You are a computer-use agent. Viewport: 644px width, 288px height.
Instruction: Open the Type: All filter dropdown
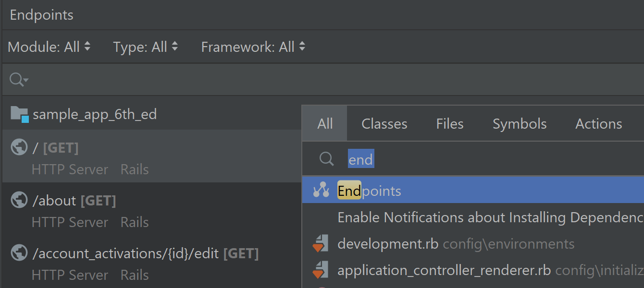[146, 47]
